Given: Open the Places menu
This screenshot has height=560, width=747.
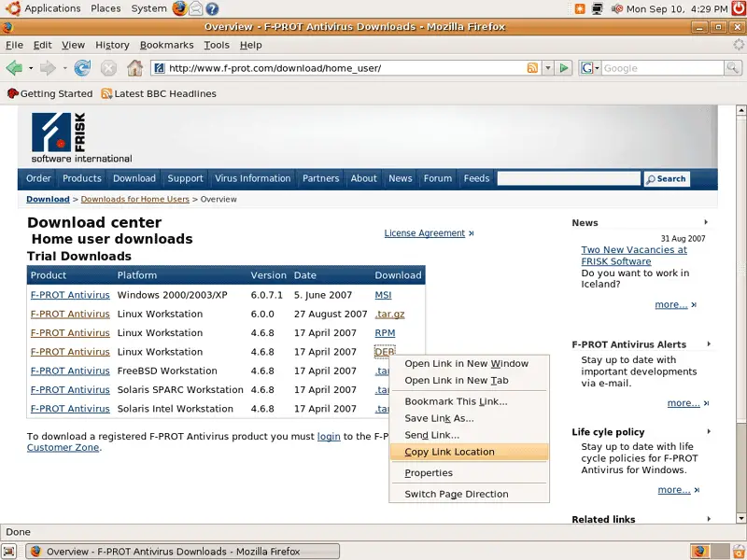Looking at the screenshot, I should (x=106, y=8).
